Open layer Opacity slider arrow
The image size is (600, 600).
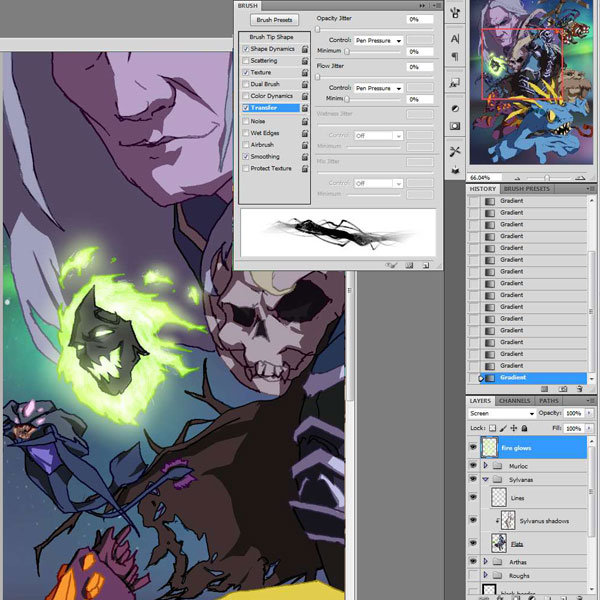point(589,413)
